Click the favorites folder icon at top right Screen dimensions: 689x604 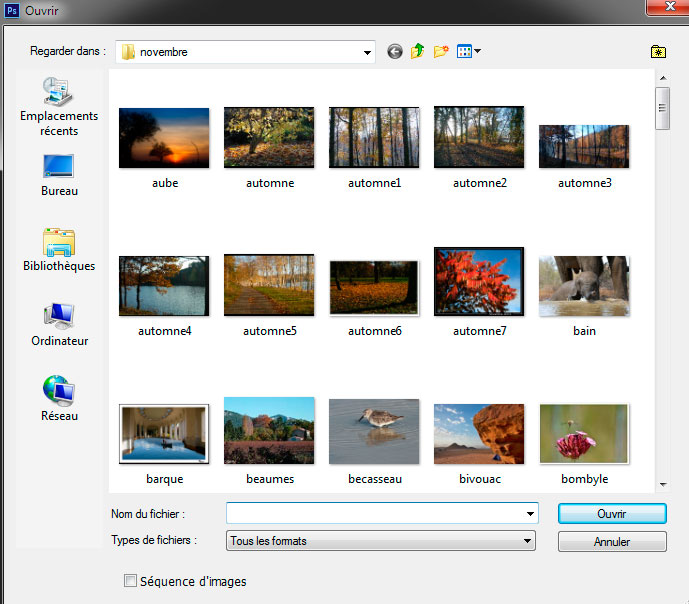(x=658, y=52)
